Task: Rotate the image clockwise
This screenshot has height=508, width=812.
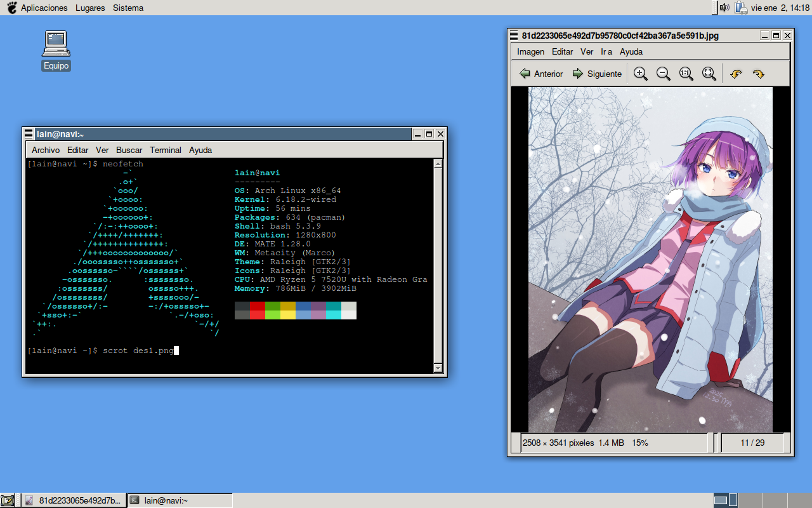Action: 759,74
